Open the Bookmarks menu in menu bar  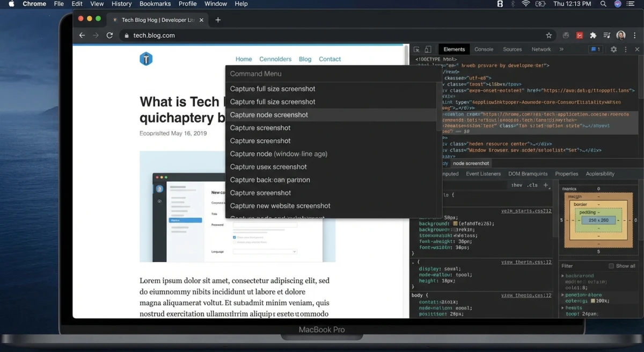pos(155,4)
